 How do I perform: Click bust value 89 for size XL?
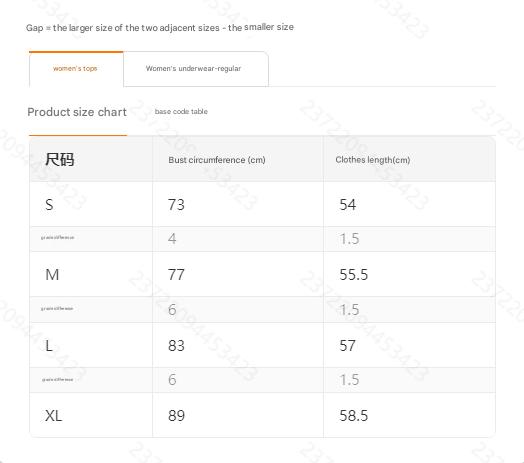[176, 416]
